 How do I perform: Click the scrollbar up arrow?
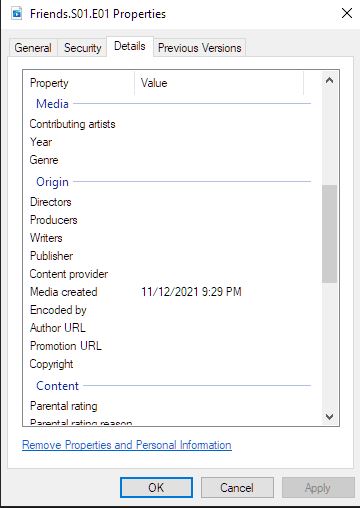pos(329,80)
